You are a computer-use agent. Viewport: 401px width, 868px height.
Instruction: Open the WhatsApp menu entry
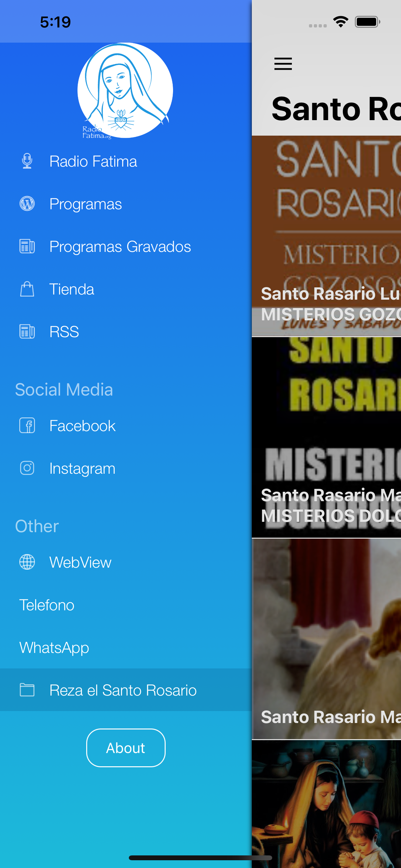(x=126, y=647)
